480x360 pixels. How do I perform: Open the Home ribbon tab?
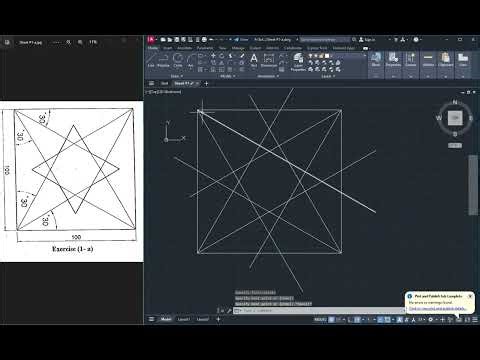(x=153, y=48)
